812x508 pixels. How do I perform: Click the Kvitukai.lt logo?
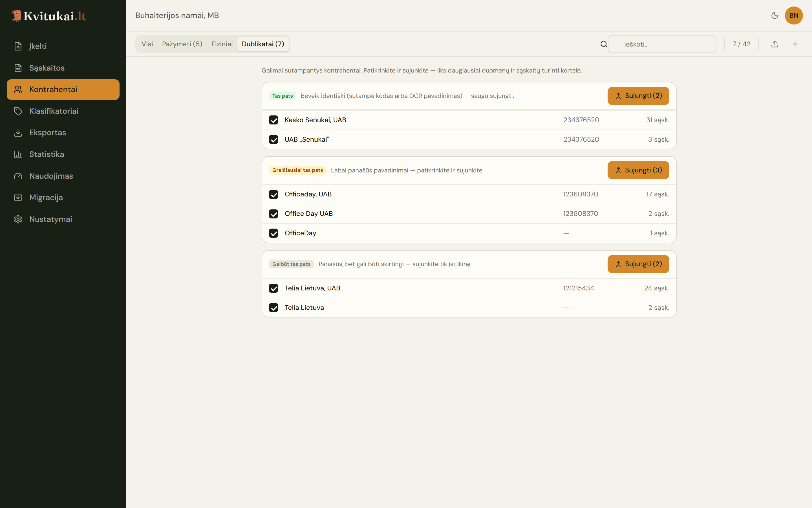coord(49,16)
